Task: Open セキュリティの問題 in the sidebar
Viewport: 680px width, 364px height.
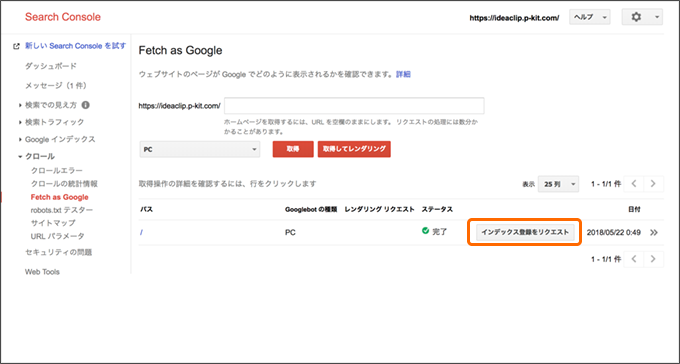Action: (58, 252)
